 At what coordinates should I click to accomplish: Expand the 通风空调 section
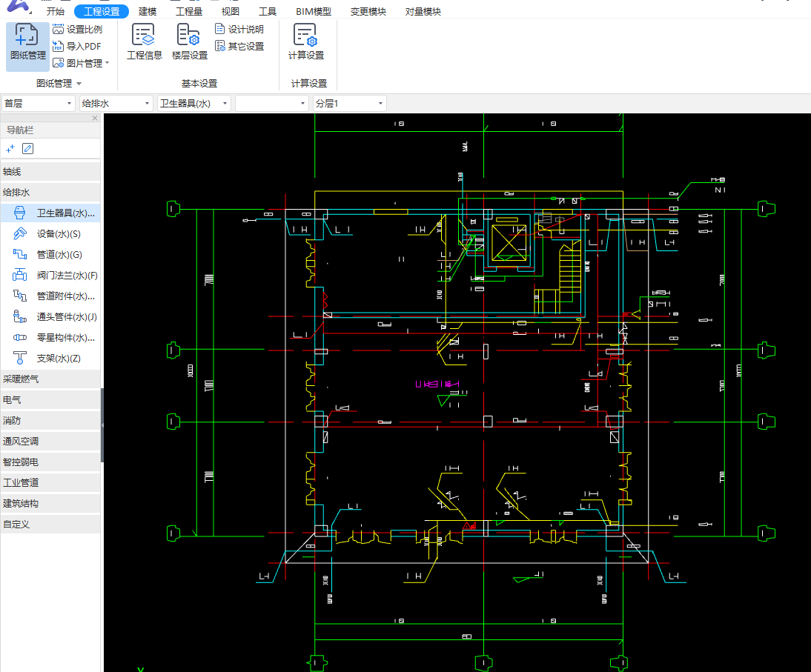click(50, 441)
